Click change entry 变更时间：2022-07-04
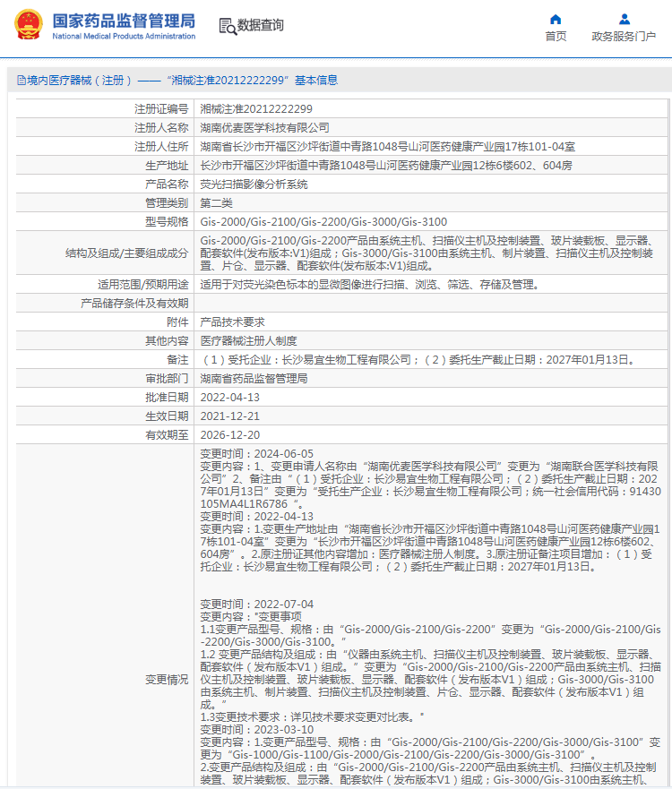Screen dimensions: 672x789 (257, 605)
